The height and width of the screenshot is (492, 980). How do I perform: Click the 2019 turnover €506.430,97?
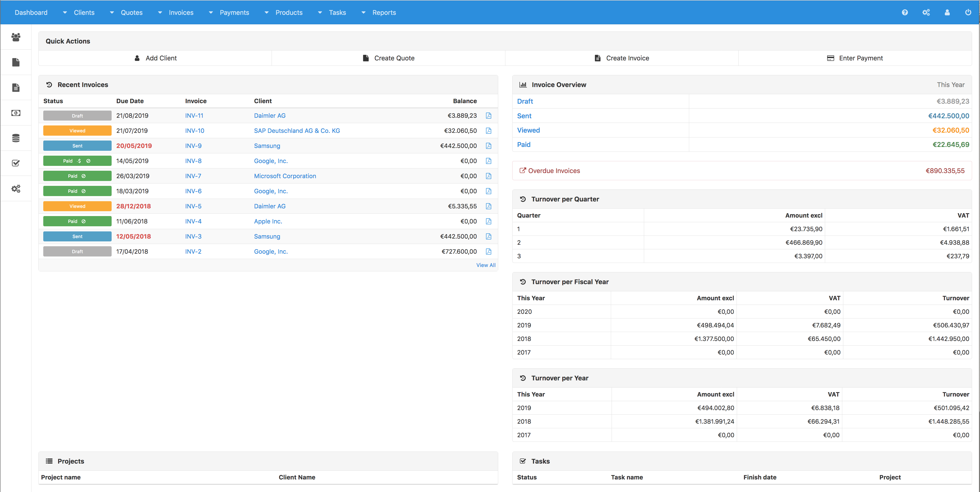point(951,325)
